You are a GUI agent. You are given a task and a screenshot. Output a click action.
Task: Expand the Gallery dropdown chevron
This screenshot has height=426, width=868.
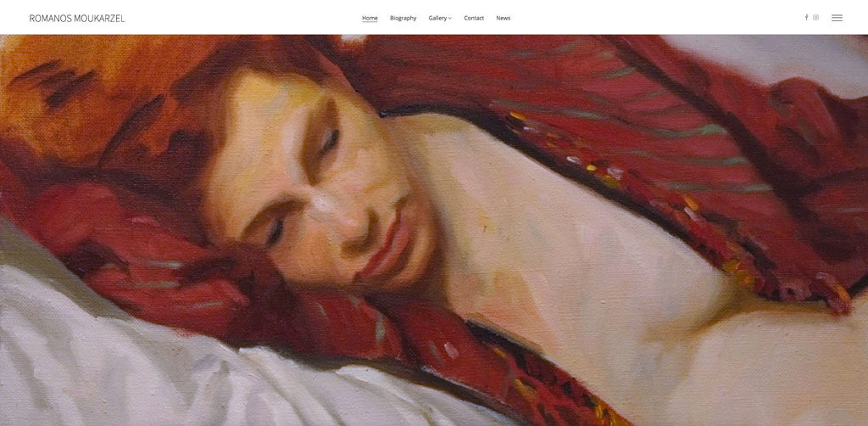pyautogui.click(x=450, y=19)
